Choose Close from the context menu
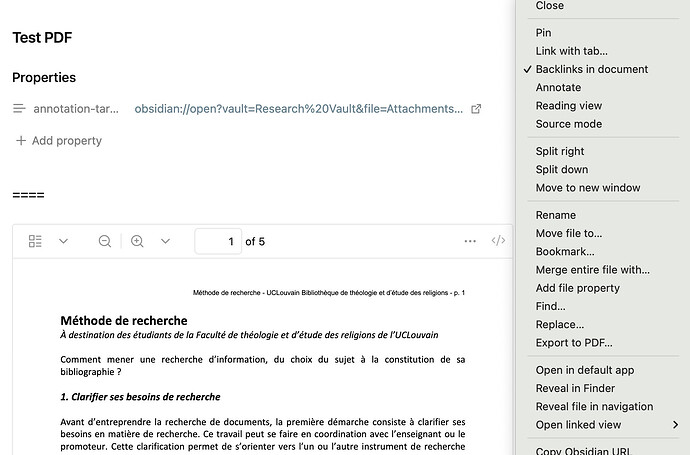Viewport: 690px width, 455px height. point(550,5)
